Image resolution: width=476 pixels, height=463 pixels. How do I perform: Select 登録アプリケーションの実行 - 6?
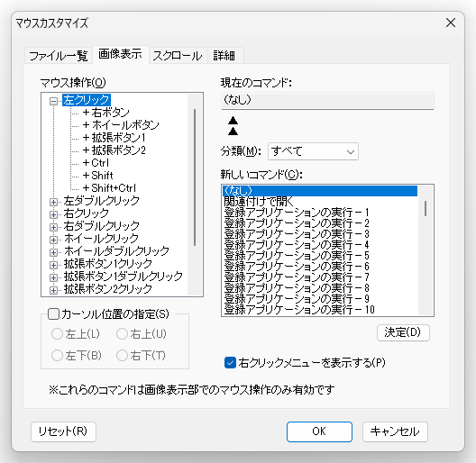coord(320,267)
